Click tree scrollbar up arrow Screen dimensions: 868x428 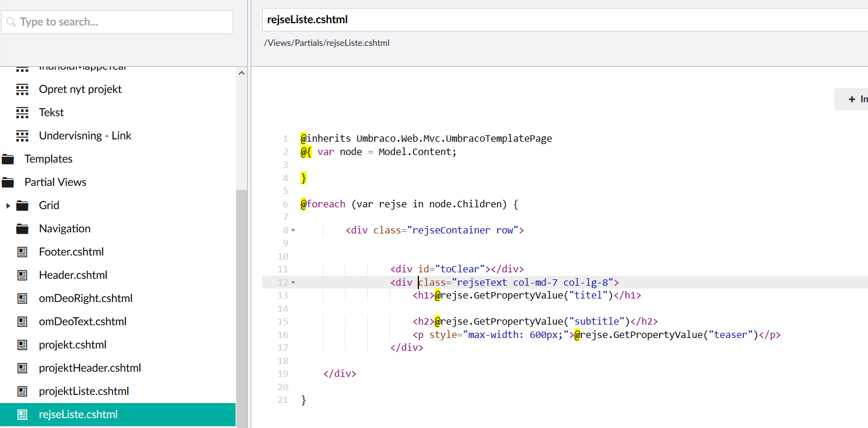pyautogui.click(x=242, y=73)
